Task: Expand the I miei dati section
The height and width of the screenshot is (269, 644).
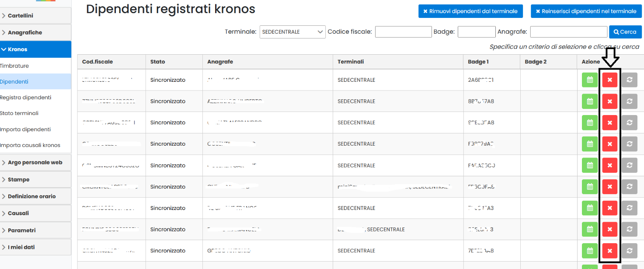Action: pyautogui.click(x=35, y=247)
